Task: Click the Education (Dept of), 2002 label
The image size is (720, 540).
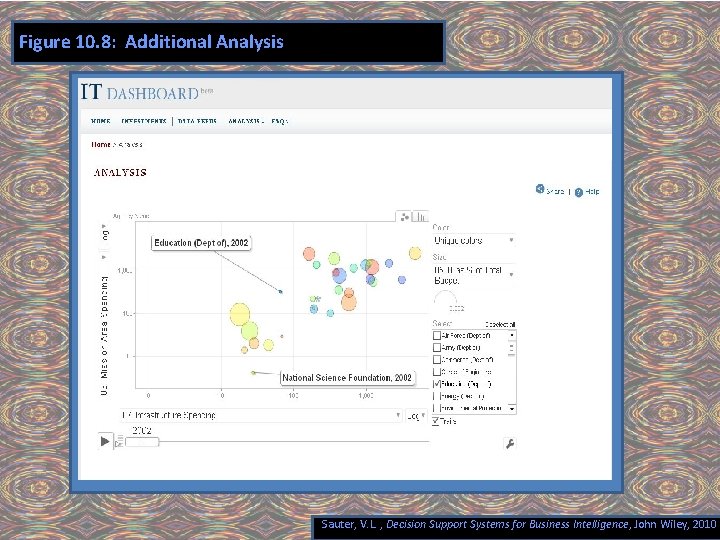Action: [201, 243]
